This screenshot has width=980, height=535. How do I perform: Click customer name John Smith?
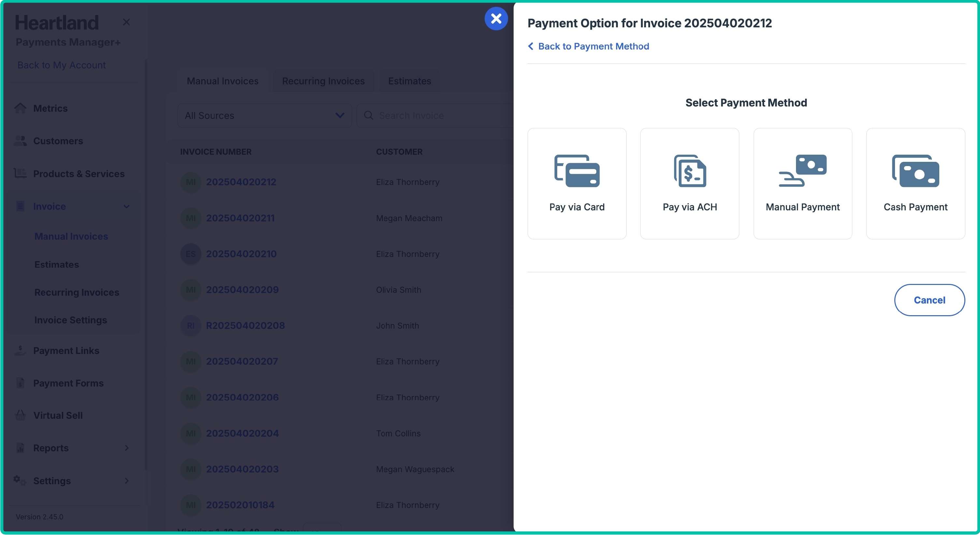point(398,326)
